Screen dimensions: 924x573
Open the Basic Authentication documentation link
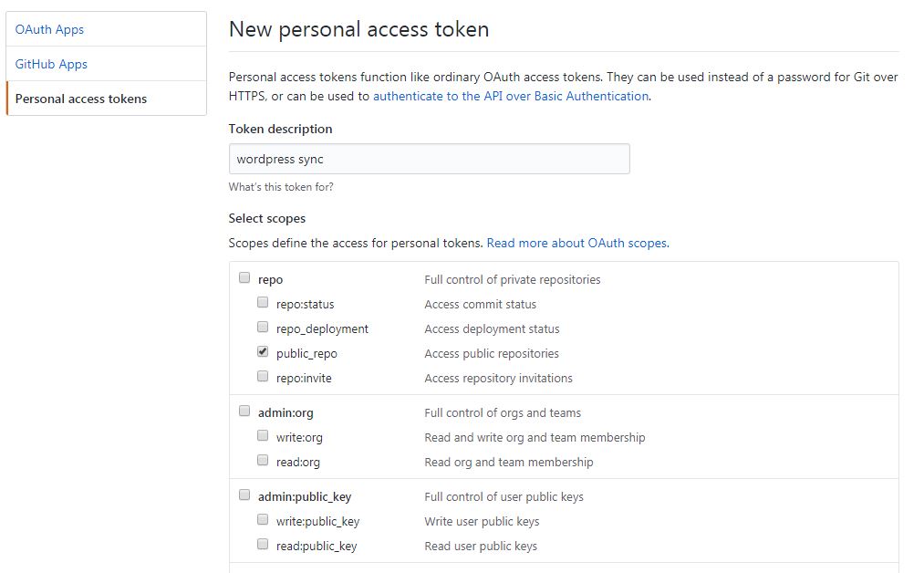coord(510,95)
